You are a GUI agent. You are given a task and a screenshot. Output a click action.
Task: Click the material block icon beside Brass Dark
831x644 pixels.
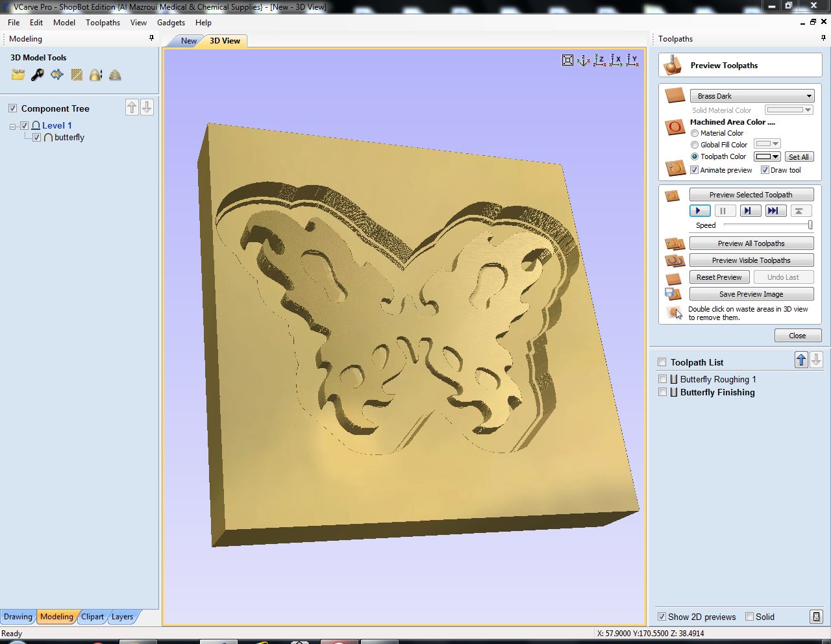675,95
